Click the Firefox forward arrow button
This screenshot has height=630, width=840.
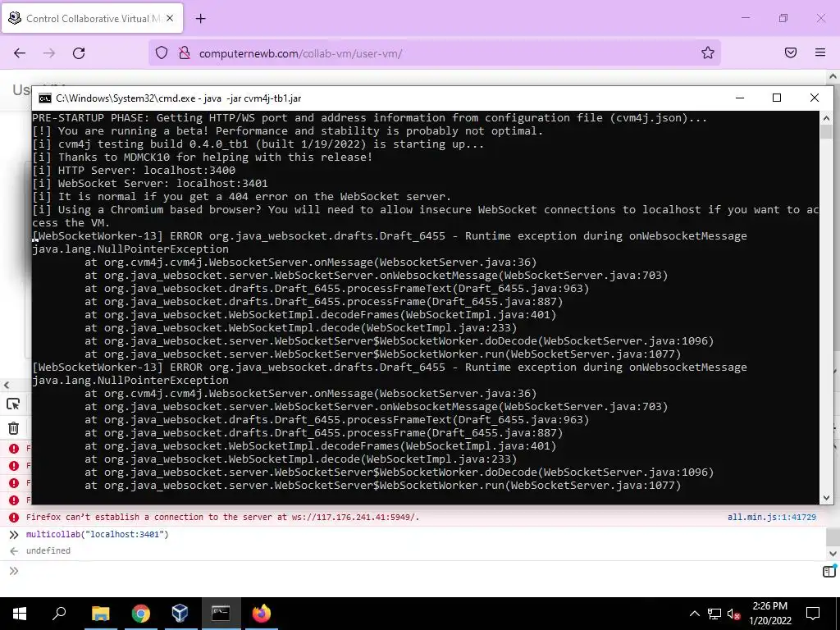[49, 53]
